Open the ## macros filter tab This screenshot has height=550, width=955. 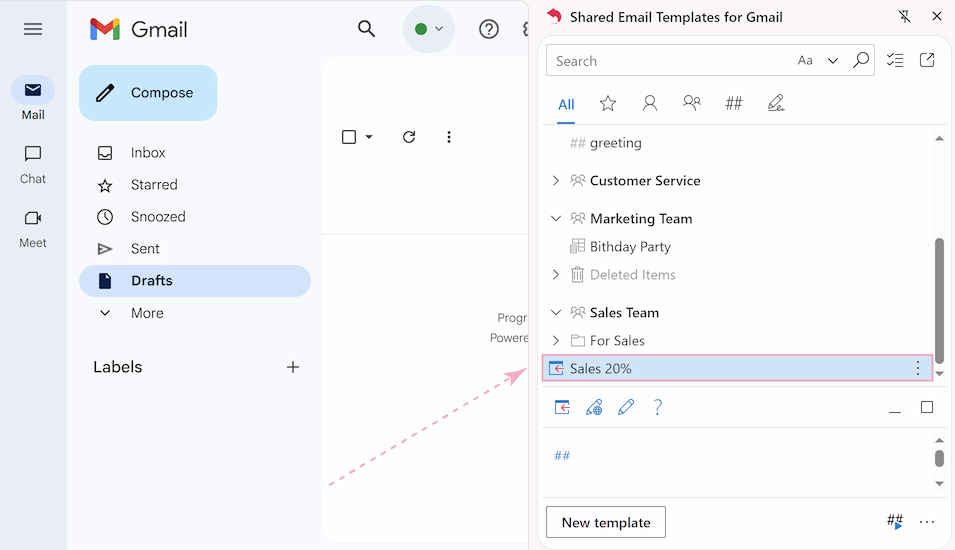[x=733, y=103]
